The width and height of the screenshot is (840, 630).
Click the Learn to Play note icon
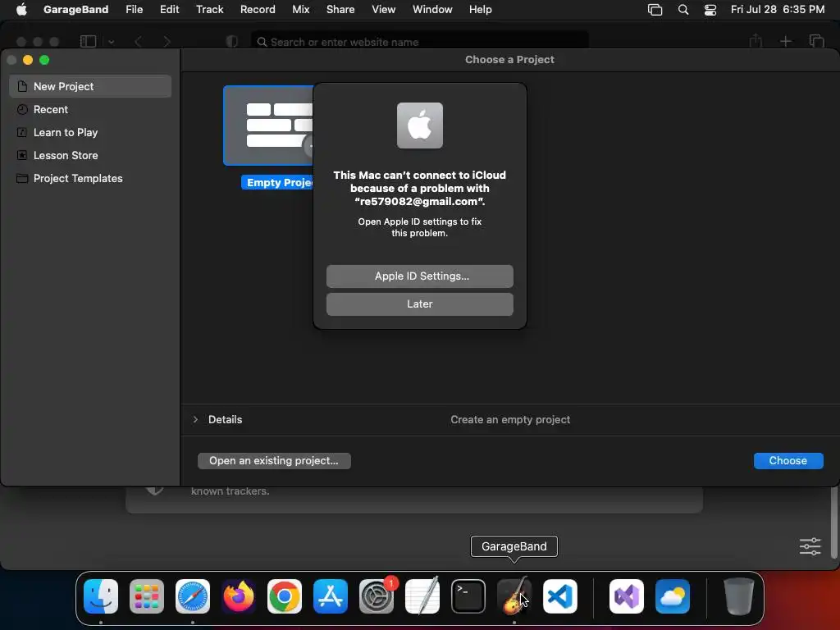pos(22,132)
